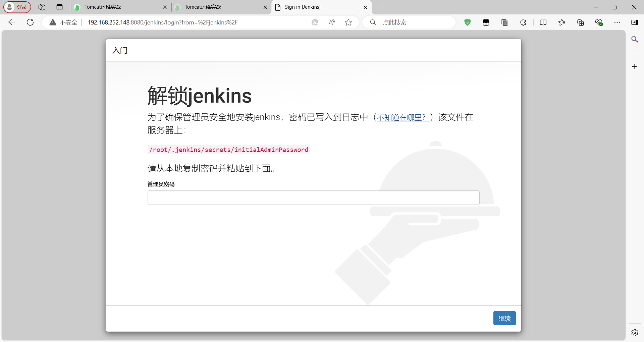Open the workspaces icon
This screenshot has width=644, height=342.
coord(42,7)
